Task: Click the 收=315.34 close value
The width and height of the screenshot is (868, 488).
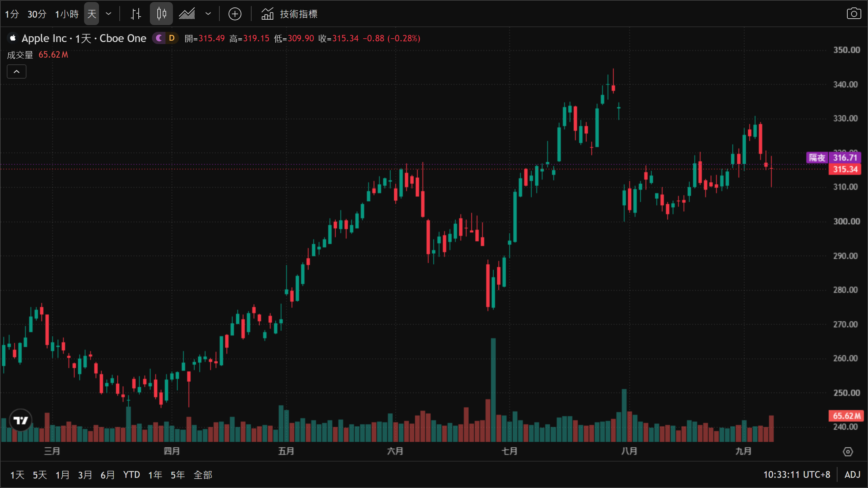Action: click(338, 38)
